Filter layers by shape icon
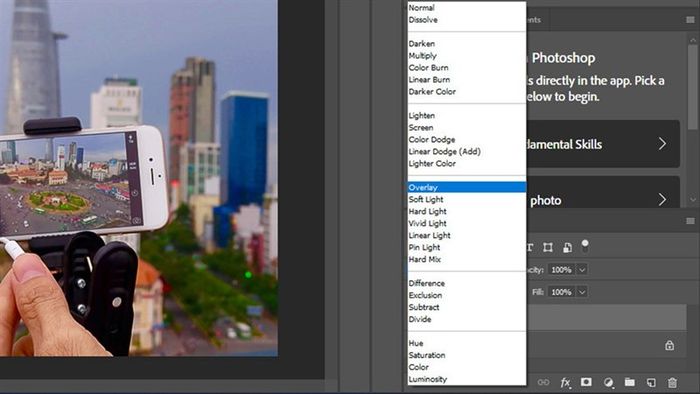This screenshot has width=700, height=394. [x=548, y=247]
